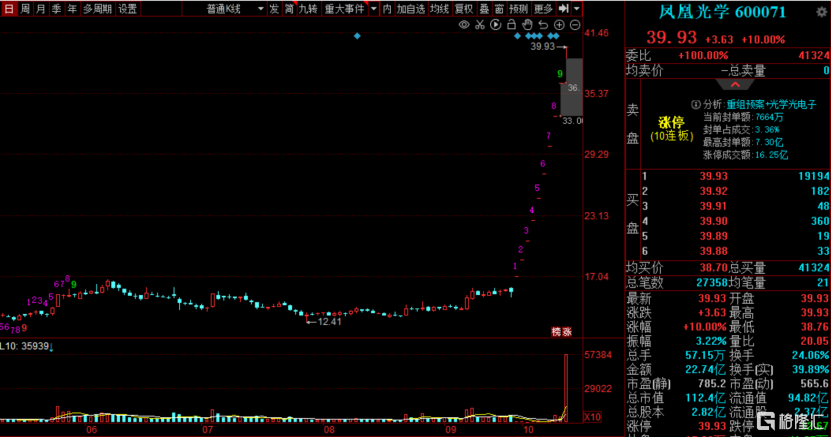Image resolution: width=831 pixels, height=438 pixels.
Task: Click X10 volume scale label
Action: (593, 417)
